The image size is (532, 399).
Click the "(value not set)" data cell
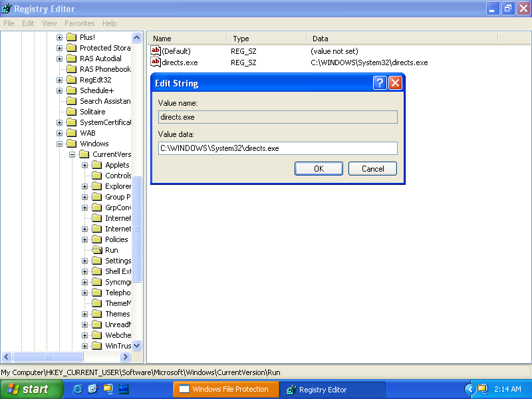coord(334,51)
